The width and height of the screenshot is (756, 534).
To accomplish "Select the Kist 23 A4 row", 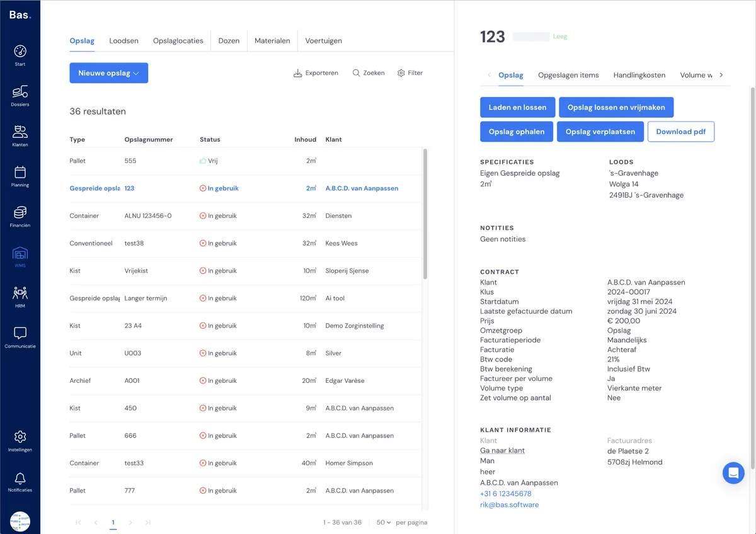I will pos(246,326).
